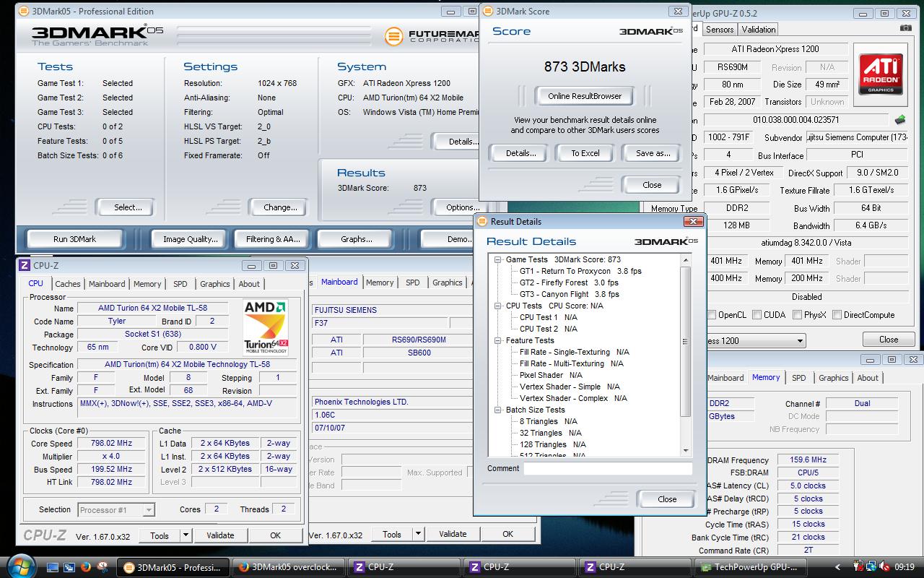Click into the Comment input field
Image resolution: width=924 pixels, height=578 pixels.
(x=608, y=468)
